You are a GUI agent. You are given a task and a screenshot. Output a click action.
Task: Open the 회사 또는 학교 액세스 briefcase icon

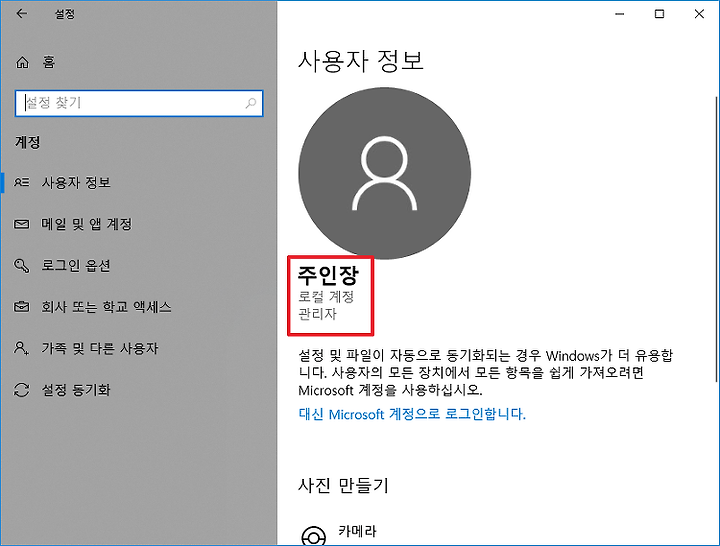22,306
